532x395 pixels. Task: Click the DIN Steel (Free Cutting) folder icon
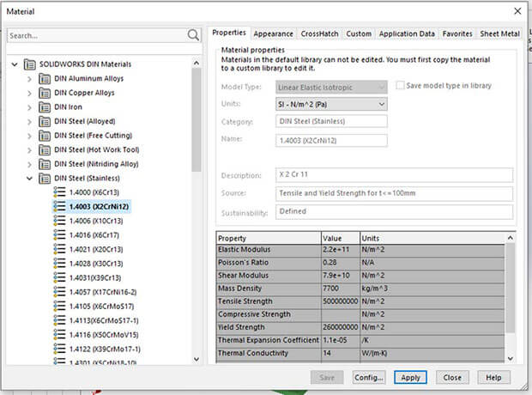45,136
